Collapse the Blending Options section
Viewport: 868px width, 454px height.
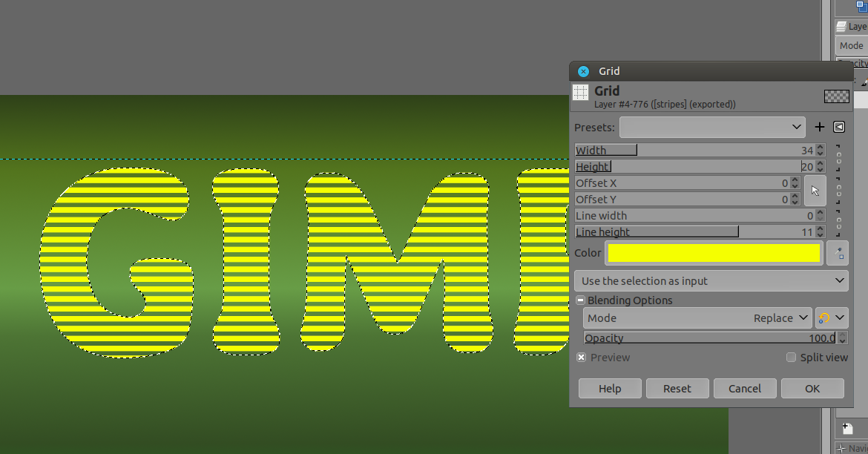click(580, 300)
